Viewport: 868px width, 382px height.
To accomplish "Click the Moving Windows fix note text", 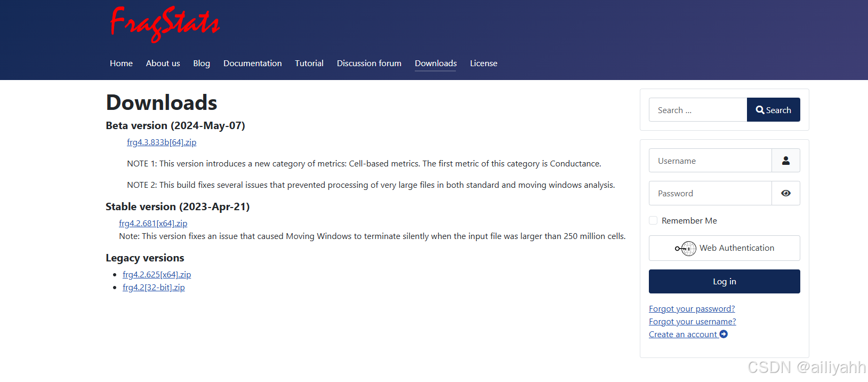I will click(372, 236).
